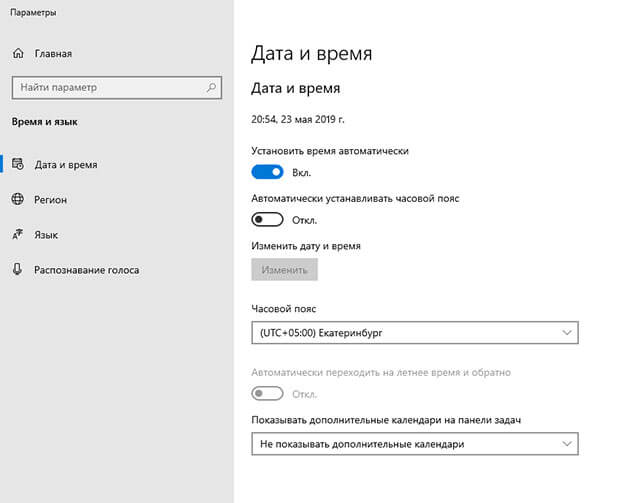The height and width of the screenshot is (503, 630).
Task: Enable automatic time zone toggle
Action: tap(267, 220)
